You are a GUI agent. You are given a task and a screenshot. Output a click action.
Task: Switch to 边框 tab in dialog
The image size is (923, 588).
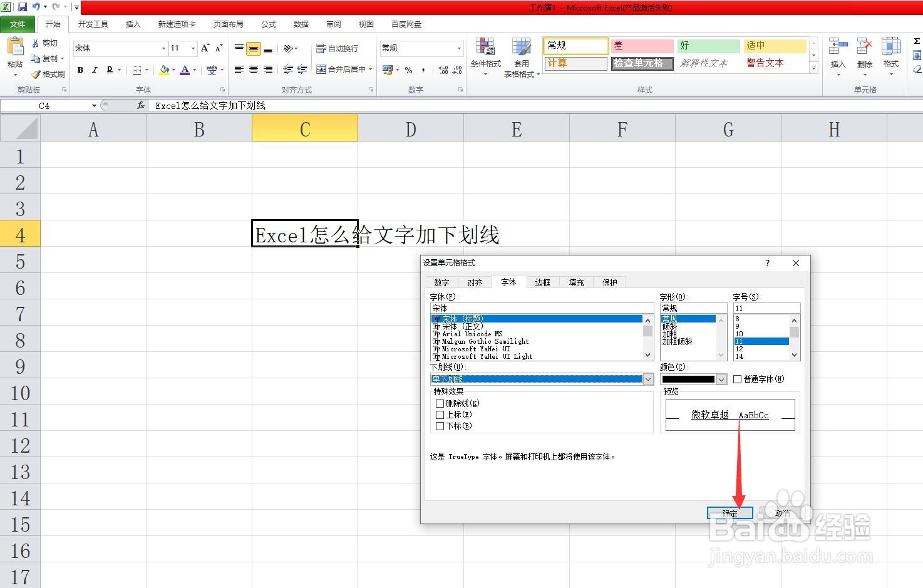(x=542, y=282)
